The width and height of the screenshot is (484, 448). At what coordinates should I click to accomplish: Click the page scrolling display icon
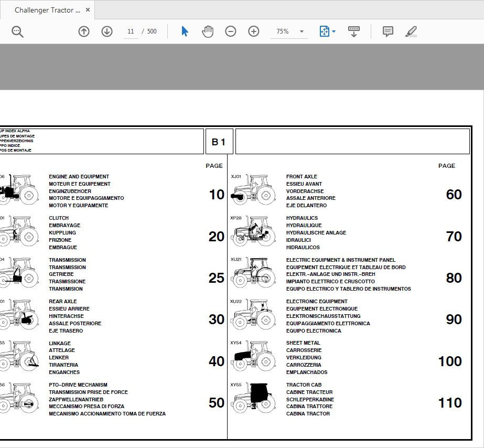click(354, 31)
